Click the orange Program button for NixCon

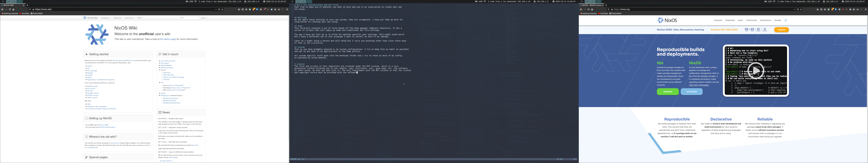[x=781, y=30]
